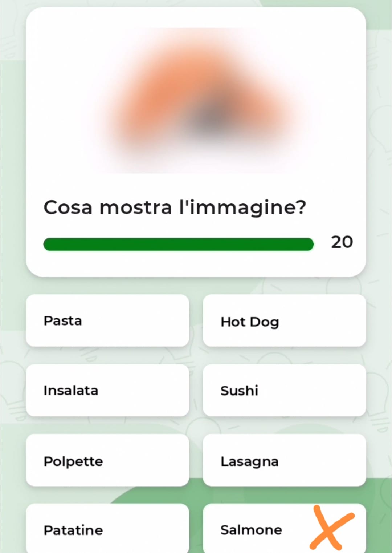This screenshot has height=553, width=392.
Task: Click the white question card background
Action: click(196, 142)
